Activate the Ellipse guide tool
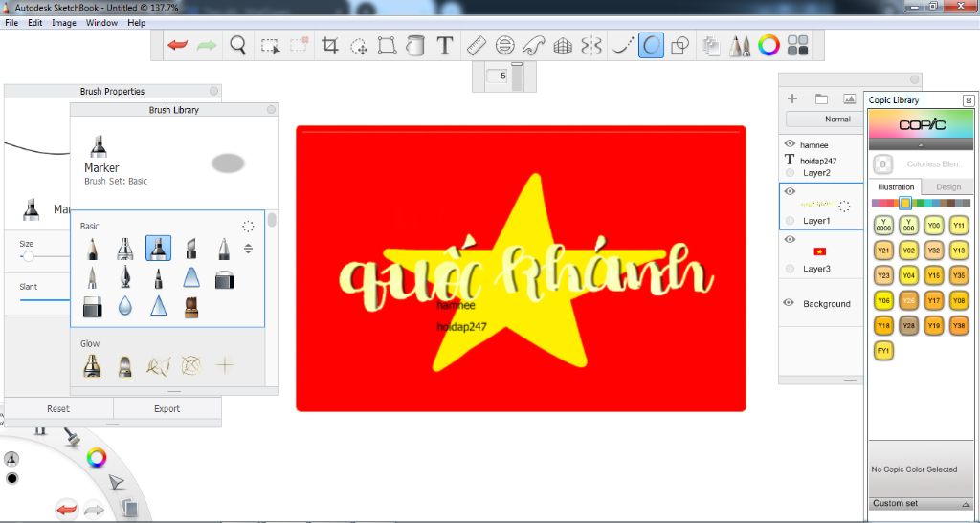Screen dimensions: 980x523 click(505, 46)
